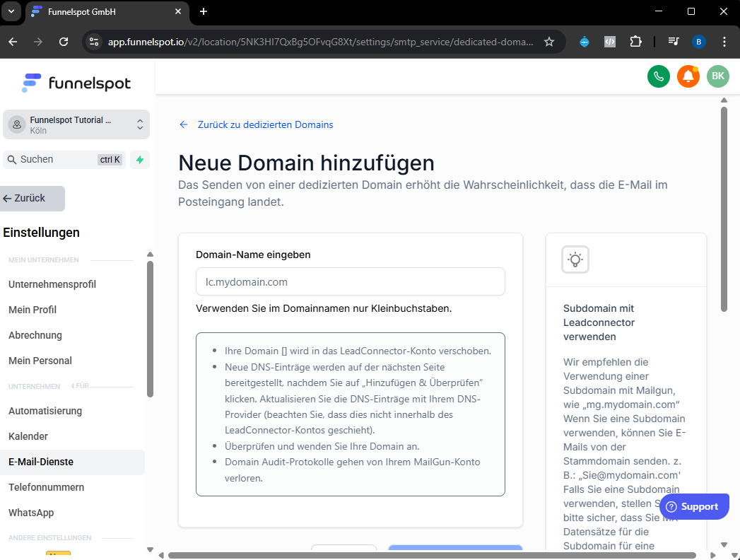Open the orange notifications bell

pos(688,76)
